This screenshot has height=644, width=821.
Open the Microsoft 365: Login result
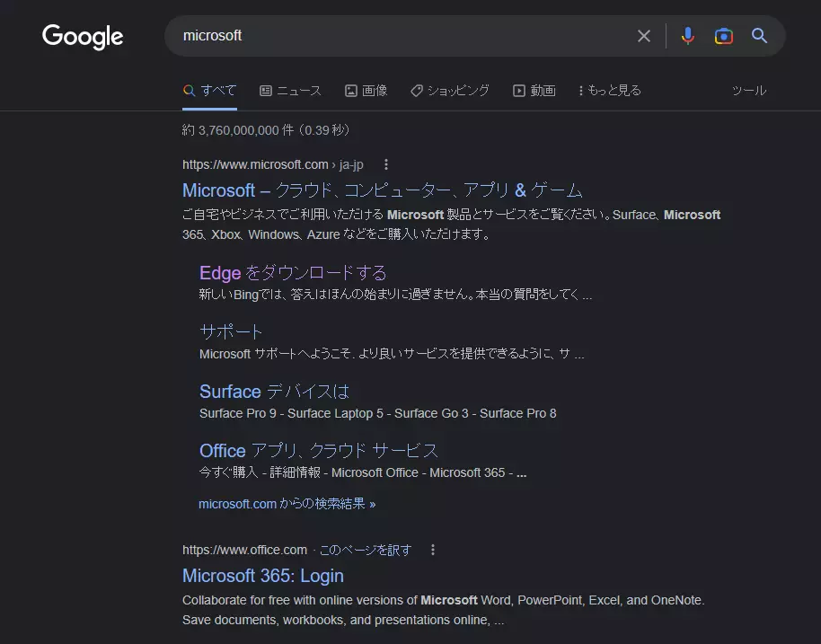pos(263,576)
